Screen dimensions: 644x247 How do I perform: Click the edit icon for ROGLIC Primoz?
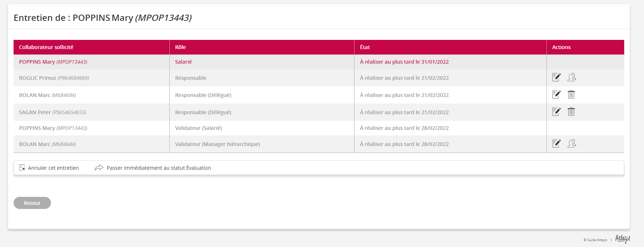[x=556, y=77]
